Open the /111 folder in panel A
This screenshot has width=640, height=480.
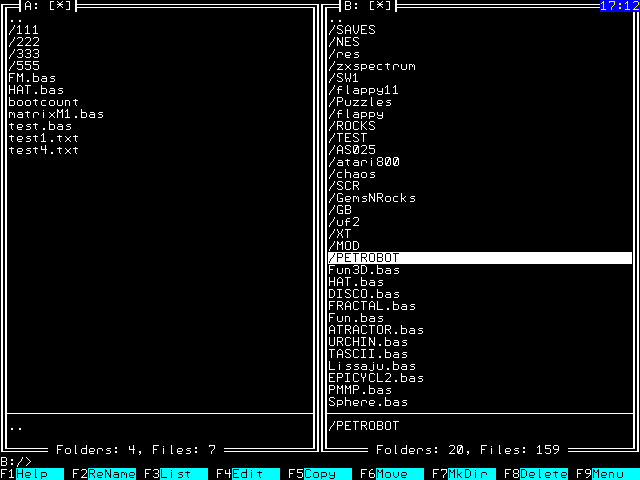tap(24, 30)
